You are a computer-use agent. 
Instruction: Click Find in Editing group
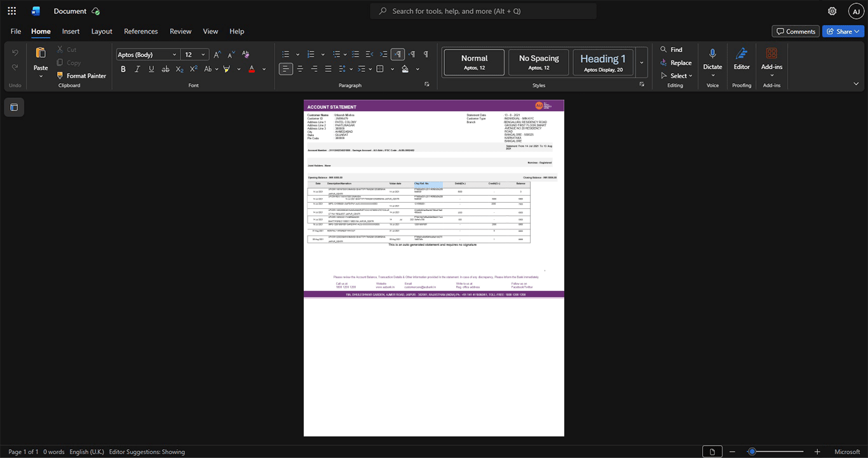671,50
